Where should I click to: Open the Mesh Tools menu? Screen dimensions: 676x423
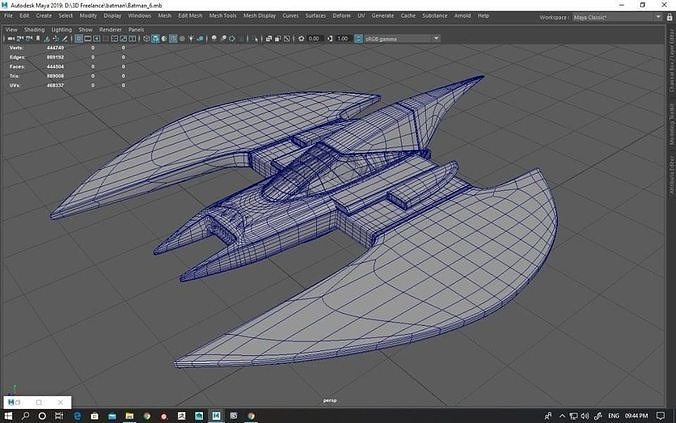point(223,16)
